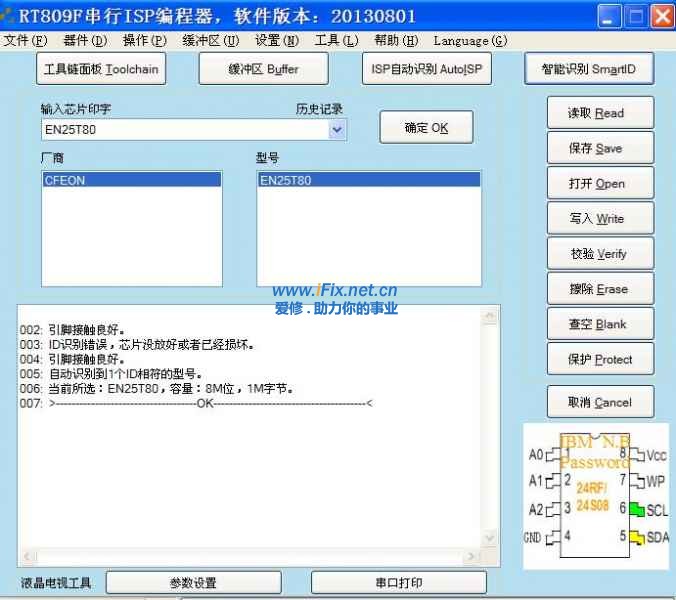Run ISP自动识别 AutoISP

pos(427,69)
